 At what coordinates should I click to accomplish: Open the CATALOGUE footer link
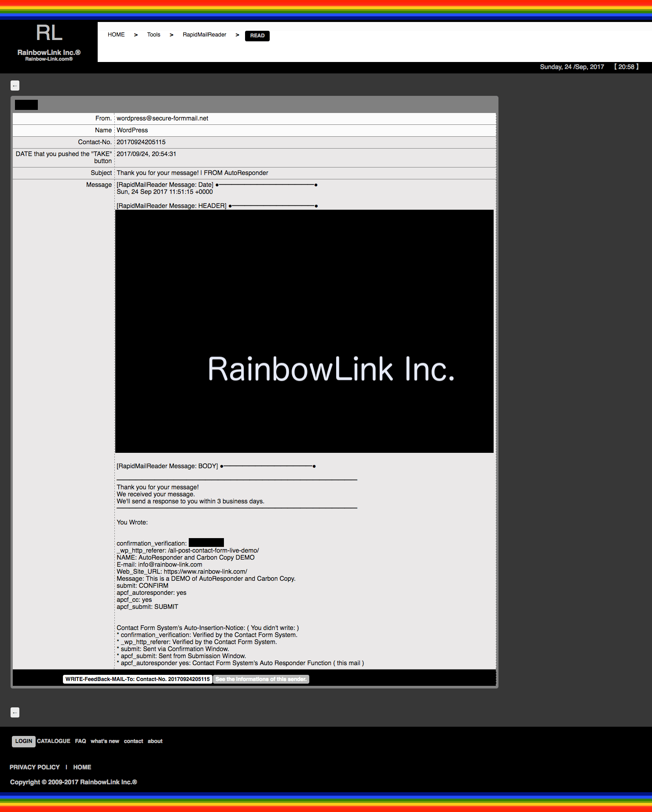(54, 741)
